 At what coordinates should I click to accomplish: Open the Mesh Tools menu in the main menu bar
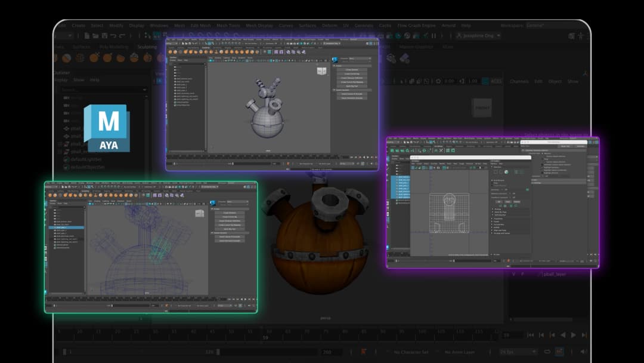(228, 26)
